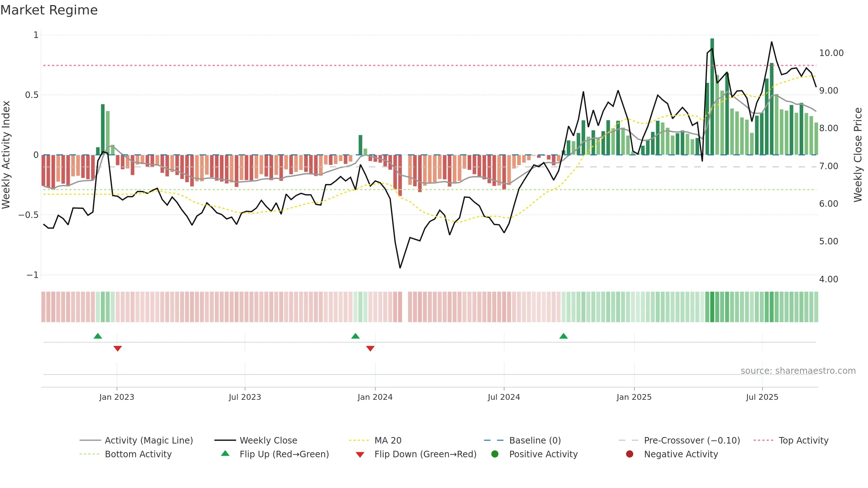Click the 9.00 price axis tick

(829, 90)
